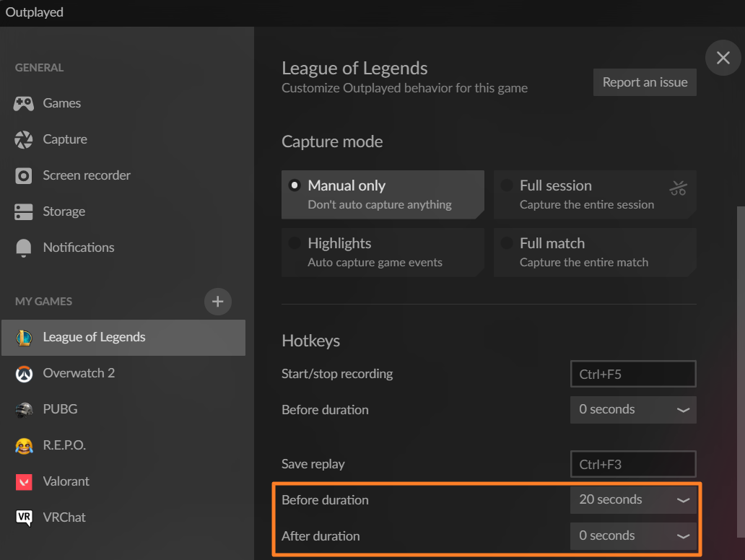Select League of Legends in My Games
Screen dimensions: 745x560
(123, 337)
